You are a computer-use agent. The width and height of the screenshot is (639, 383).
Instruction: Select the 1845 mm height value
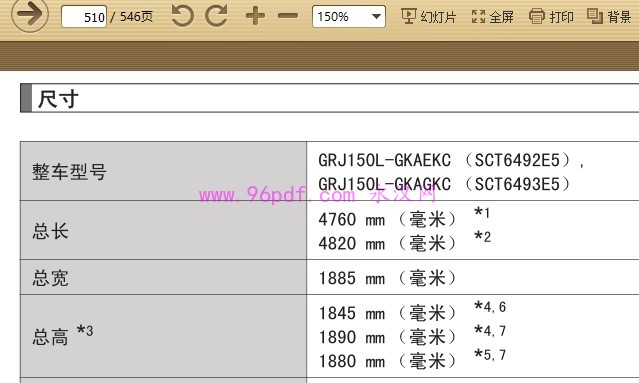coord(387,313)
